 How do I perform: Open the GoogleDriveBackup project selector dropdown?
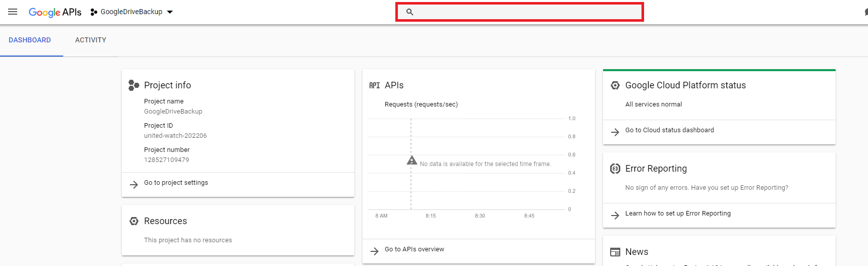[136, 12]
